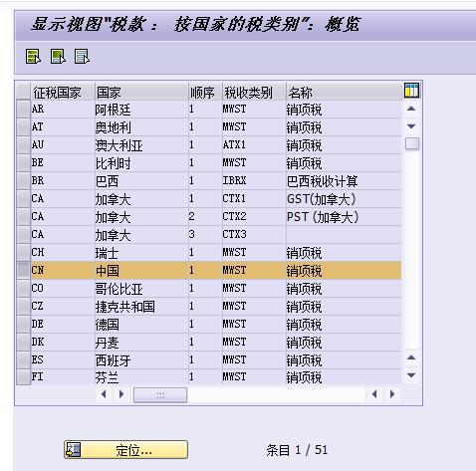
Task: Click the 丹麦 country cell
Action: 141,343
